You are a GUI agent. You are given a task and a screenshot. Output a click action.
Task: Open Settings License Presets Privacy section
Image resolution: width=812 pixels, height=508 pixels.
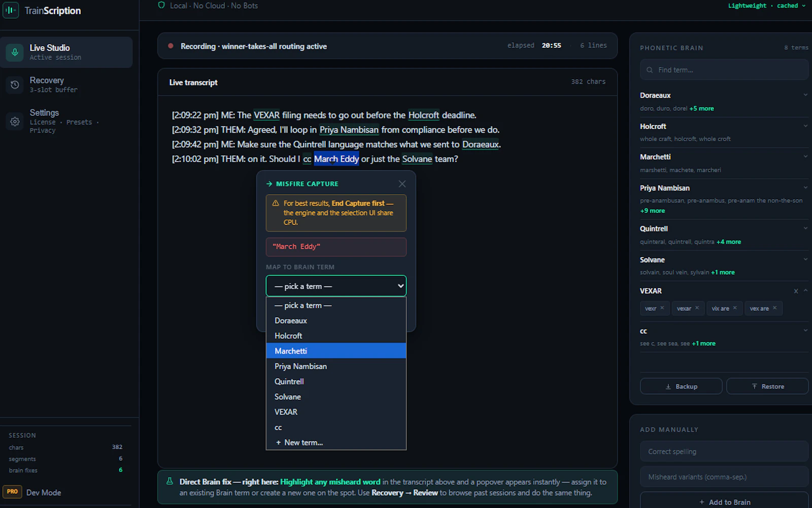[66, 121]
